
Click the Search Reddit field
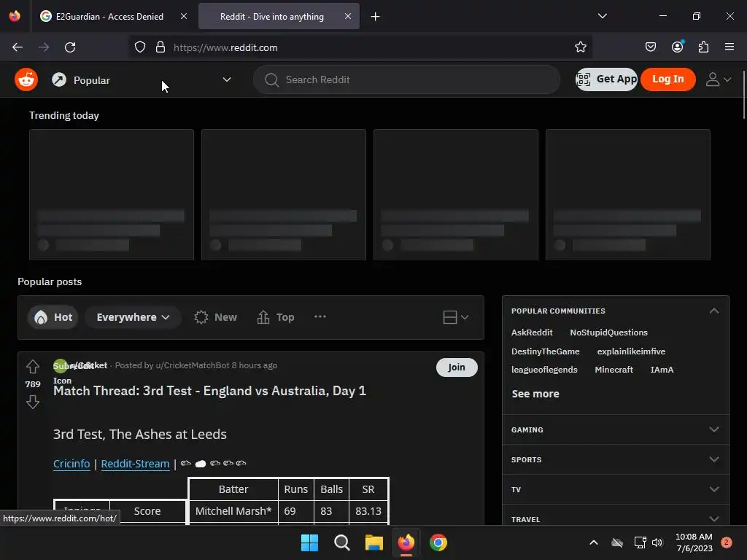click(406, 79)
